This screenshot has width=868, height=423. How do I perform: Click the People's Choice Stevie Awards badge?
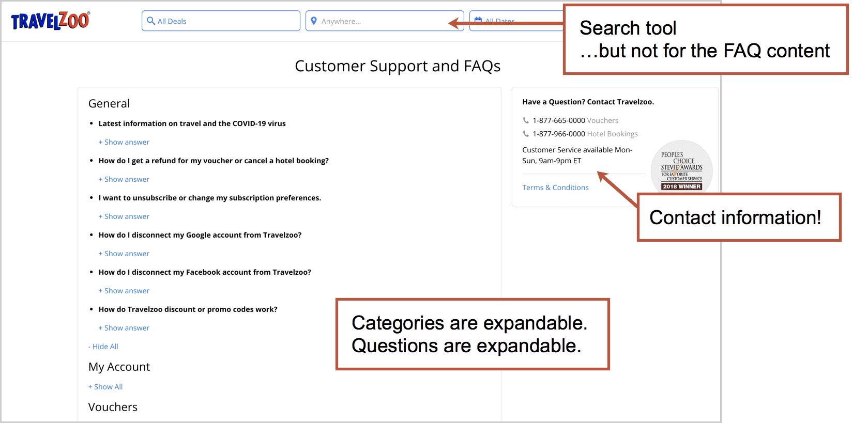pos(681,167)
